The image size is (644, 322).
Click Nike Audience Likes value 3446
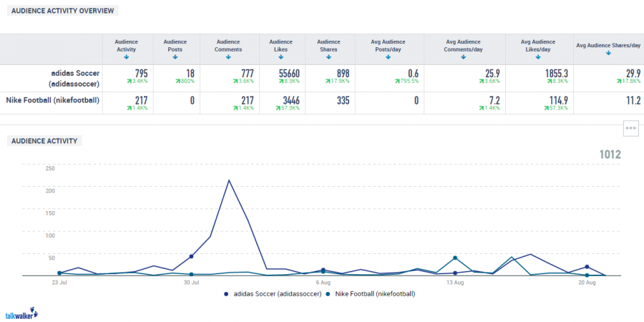291,100
